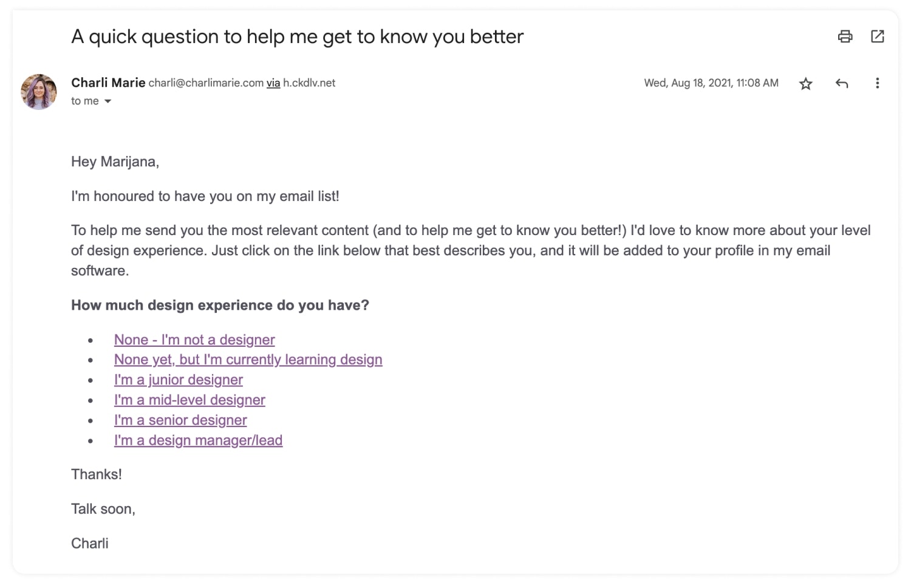Screen dimensions: 911x588
Task: Select the "I'm a junior designer" link
Action: (179, 380)
